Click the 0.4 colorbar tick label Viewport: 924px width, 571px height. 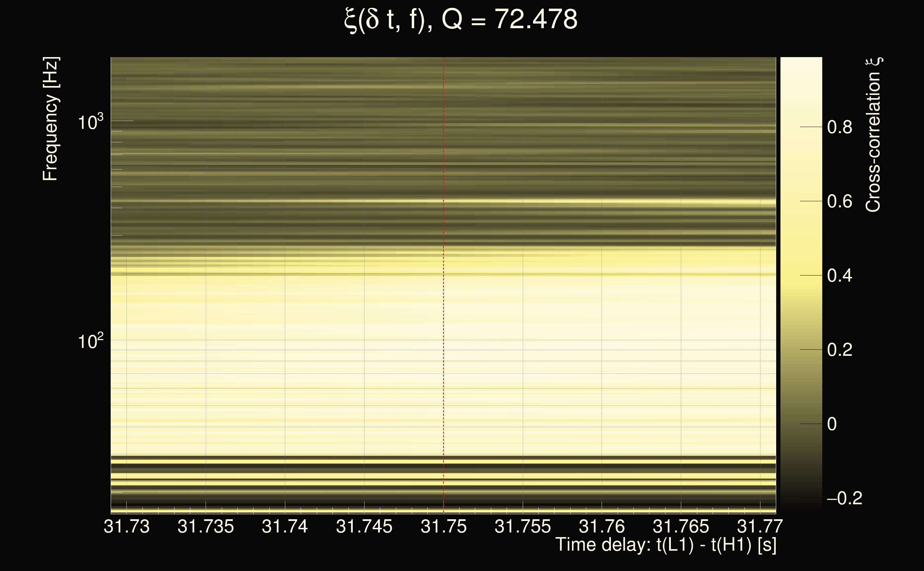[x=839, y=276]
